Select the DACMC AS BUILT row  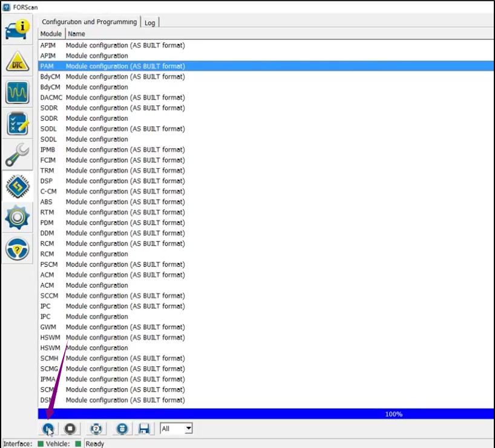[266, 97]
